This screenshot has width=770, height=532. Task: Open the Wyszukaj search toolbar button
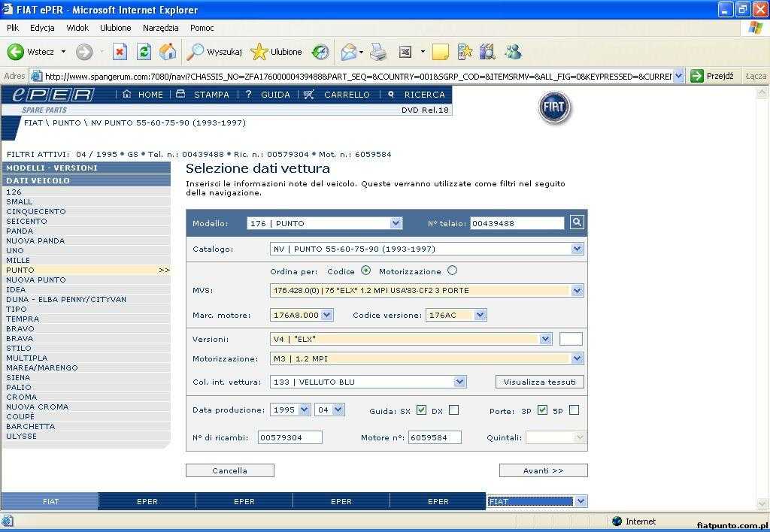(214, 52)
